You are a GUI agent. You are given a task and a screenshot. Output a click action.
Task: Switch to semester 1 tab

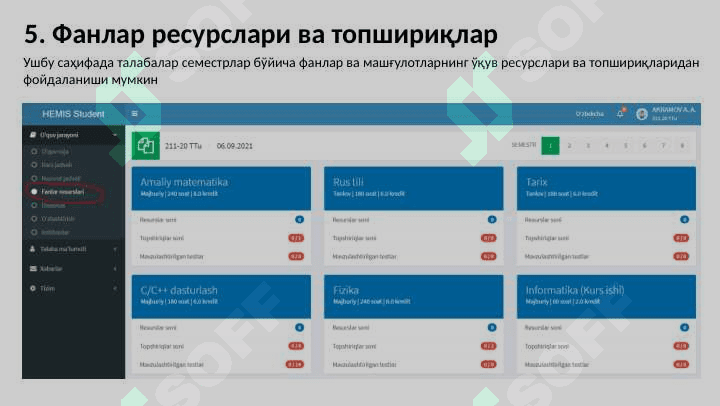[x=549, y=146]
